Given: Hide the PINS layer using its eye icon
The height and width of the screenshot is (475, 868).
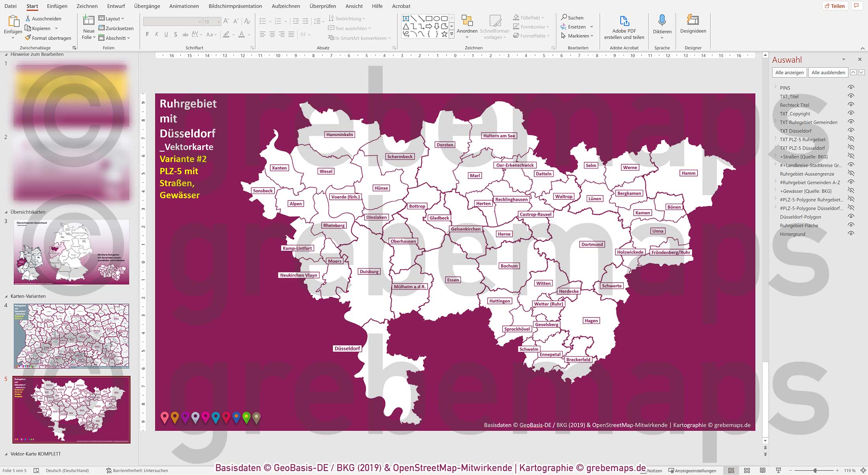Looking at the screenshot, I should point(851,87).
